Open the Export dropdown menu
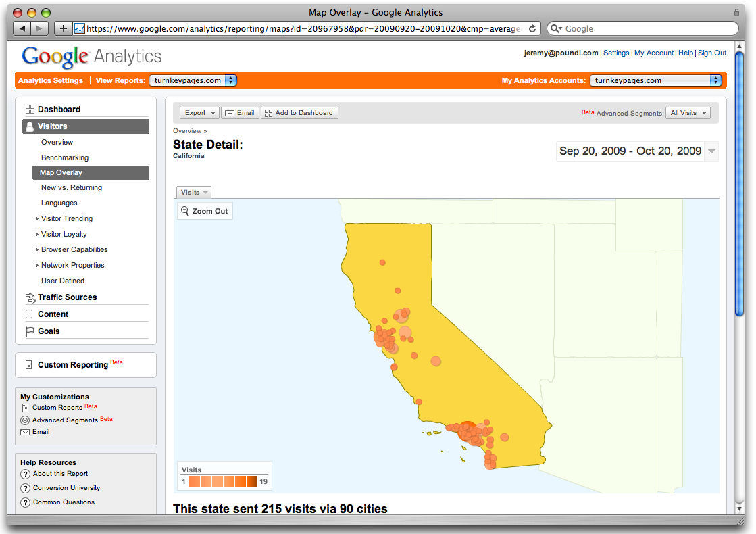756x534 pixels. tap(199, 113)
